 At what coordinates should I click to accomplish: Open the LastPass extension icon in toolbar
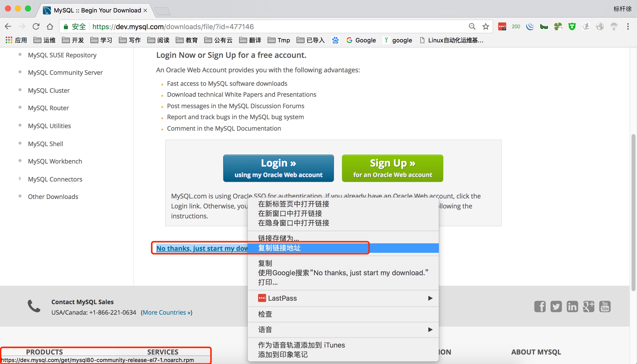coord(502,26)
